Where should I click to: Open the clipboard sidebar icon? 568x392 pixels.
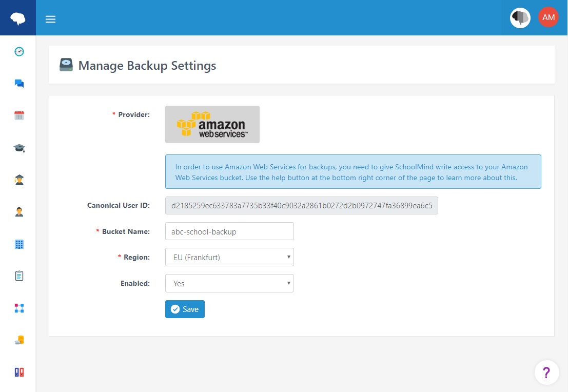pyautogui.click(x=19, y=276)
